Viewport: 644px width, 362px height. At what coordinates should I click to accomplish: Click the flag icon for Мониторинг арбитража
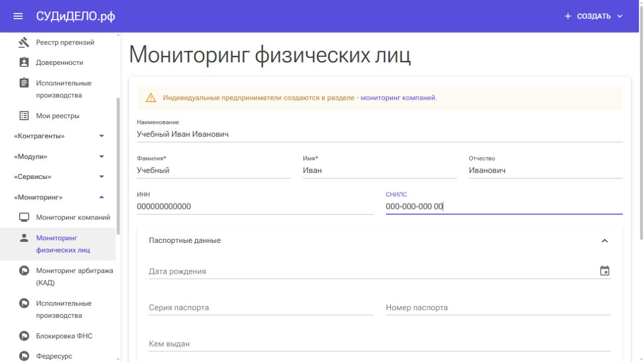click(24, 271)
